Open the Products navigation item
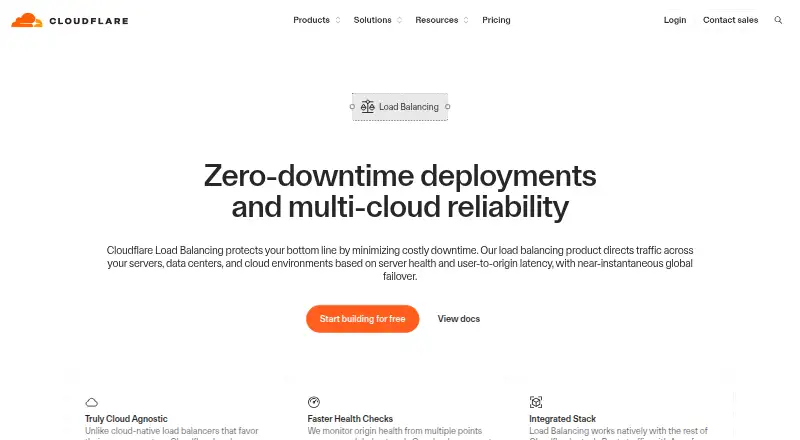The height and width of the screenshot is (440, 800). coord(311,20)
